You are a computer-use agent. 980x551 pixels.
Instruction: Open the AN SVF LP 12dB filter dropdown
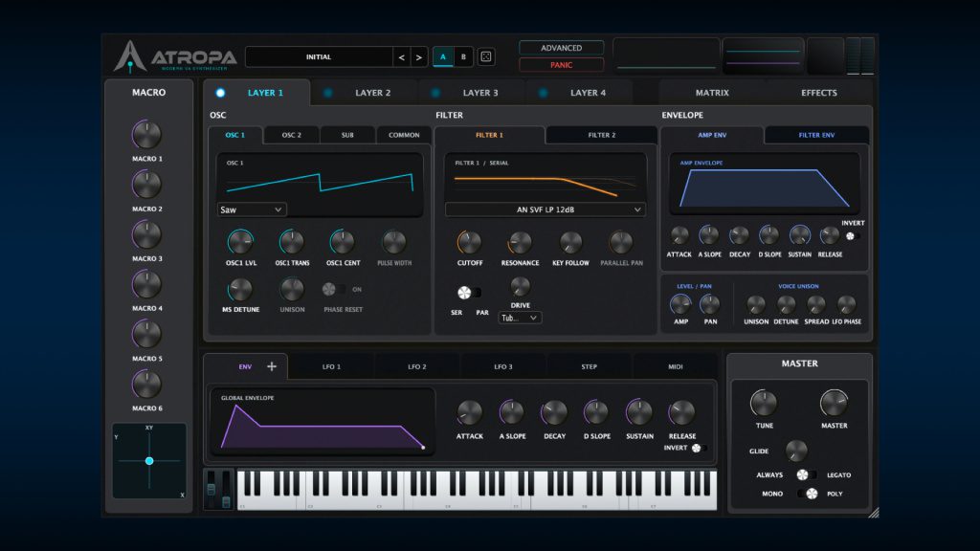click(x=545, y=209)
